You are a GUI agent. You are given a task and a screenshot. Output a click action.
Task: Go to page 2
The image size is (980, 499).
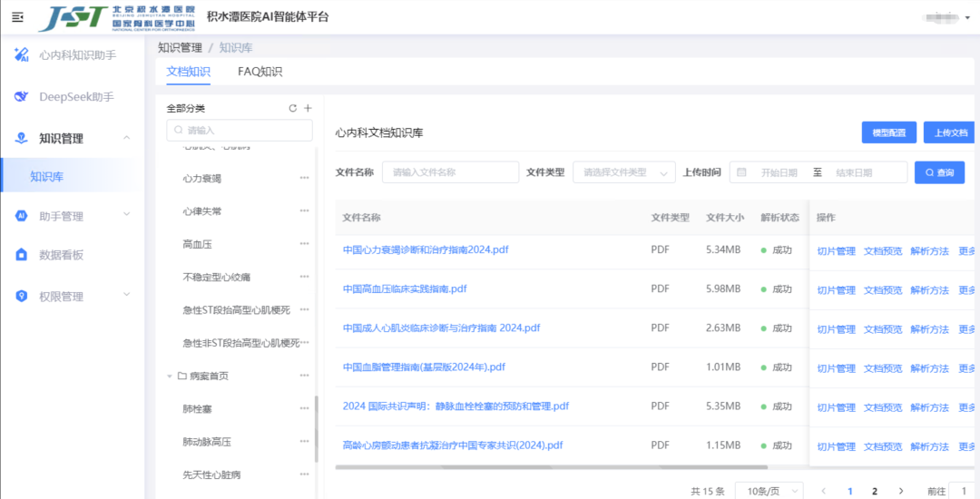point(875,492)
